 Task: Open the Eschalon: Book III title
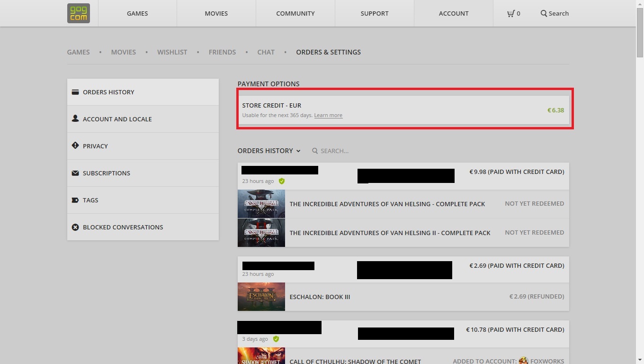320,297
